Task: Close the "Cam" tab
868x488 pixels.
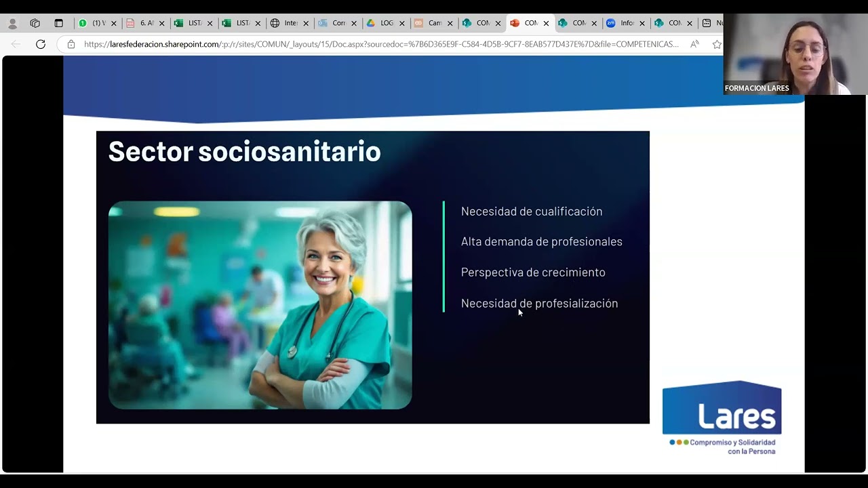Action: 450,23
